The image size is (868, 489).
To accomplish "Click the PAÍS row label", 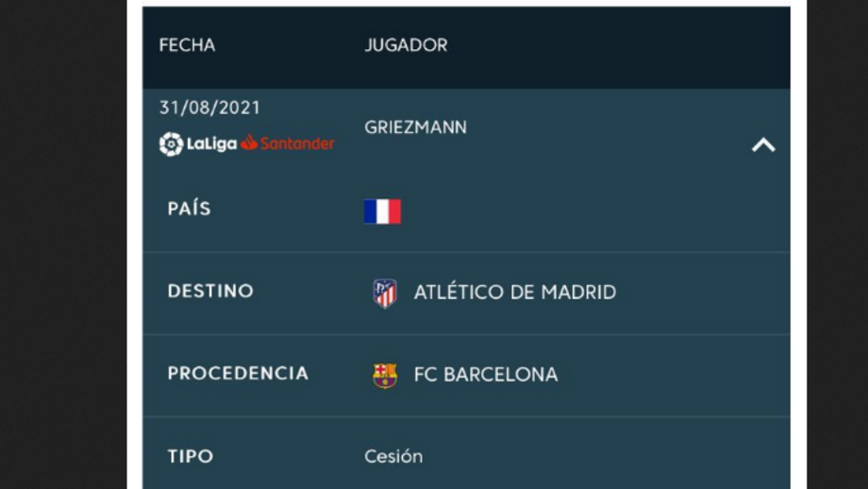I will 190,209.
